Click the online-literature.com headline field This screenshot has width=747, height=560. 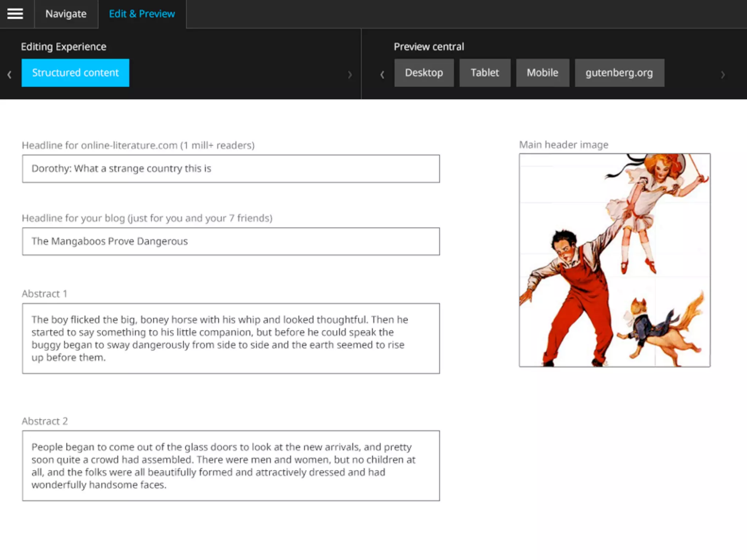click(231, 168)
